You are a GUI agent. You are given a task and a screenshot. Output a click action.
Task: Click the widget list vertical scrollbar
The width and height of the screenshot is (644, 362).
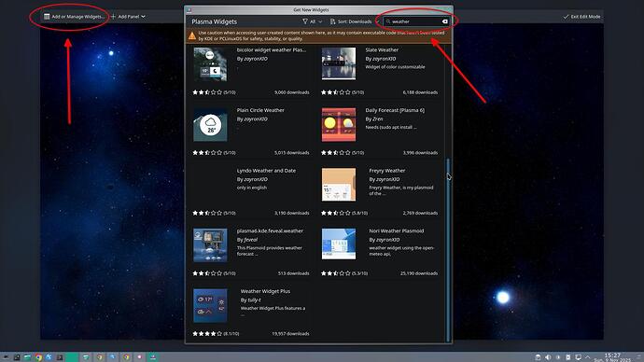click(x=448, y=249)
